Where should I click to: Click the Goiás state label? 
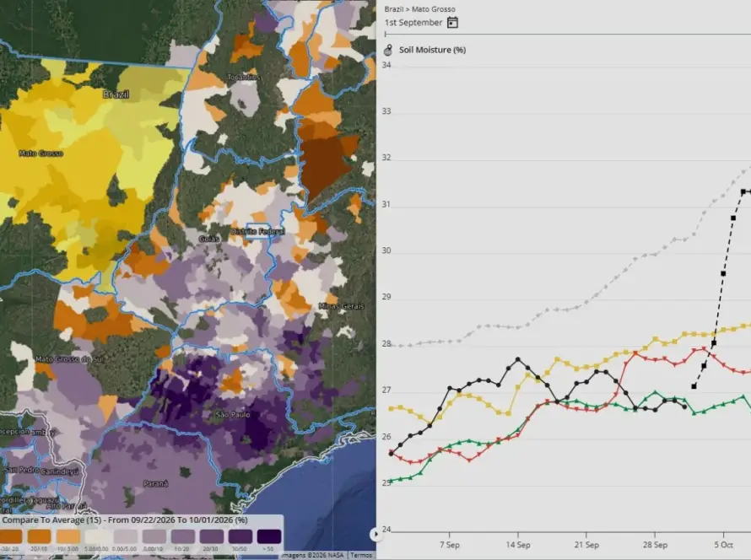coord(209,239)
